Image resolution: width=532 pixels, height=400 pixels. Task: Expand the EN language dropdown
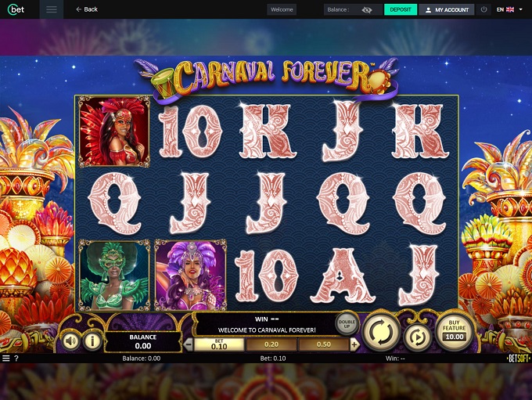point(509,9)
